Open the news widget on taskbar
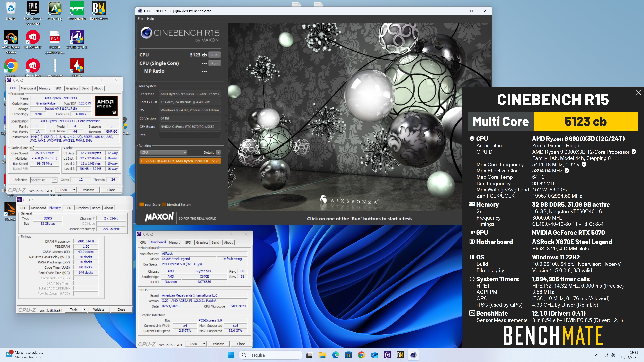This screenshot has width=644, height=362. (x=24, y=355)
